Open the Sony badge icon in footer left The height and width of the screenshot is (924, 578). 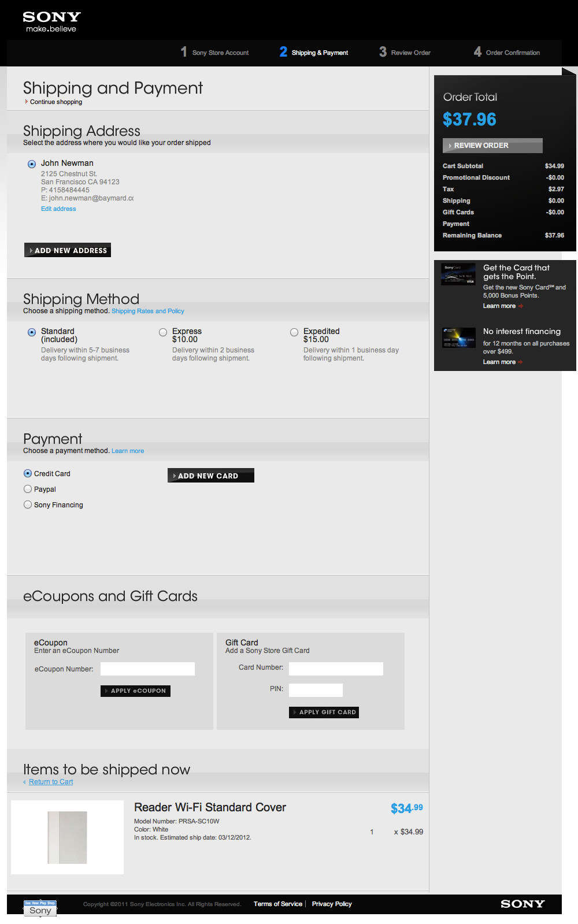pyautogui.click(x=40, y=908)
